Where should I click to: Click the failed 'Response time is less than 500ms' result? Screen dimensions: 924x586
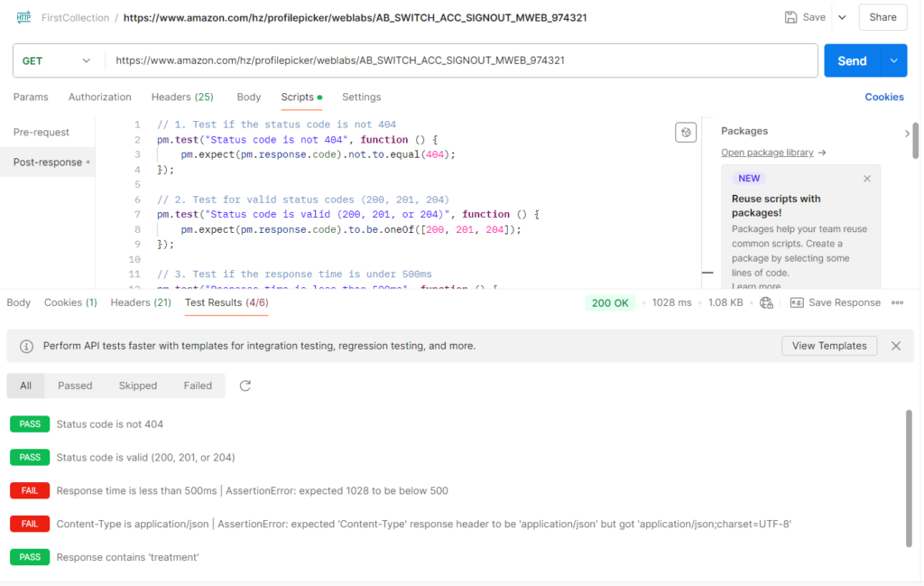(x=253, y=491)
